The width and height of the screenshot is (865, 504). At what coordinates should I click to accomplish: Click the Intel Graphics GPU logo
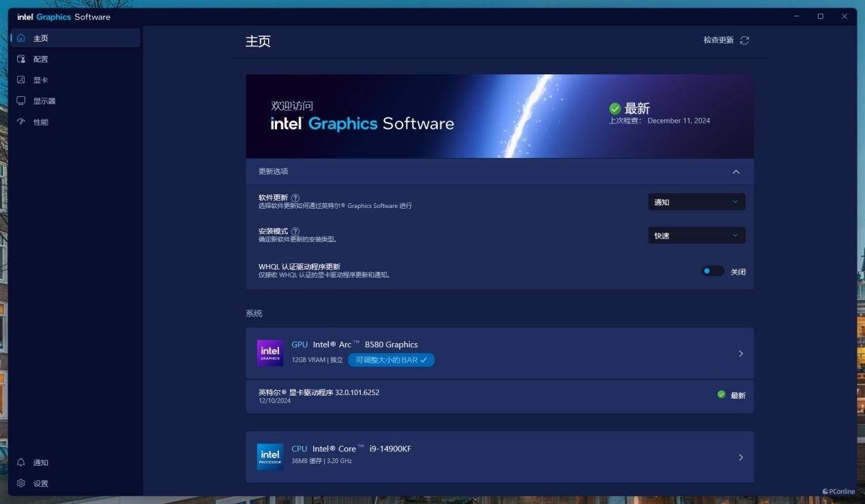point(270,353)
